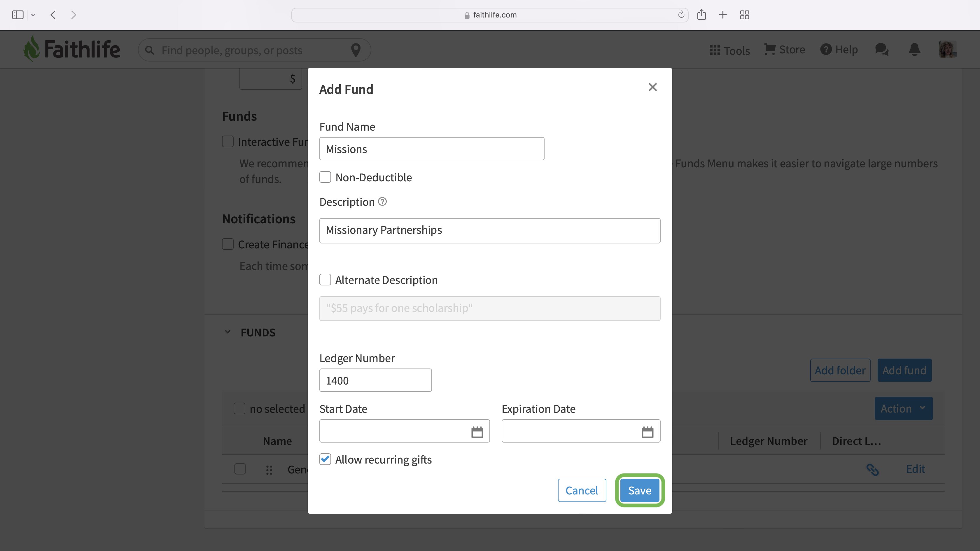Edit the Fund Name field
The height and width of the screenshot is (551, 980).
pos(432,149)
